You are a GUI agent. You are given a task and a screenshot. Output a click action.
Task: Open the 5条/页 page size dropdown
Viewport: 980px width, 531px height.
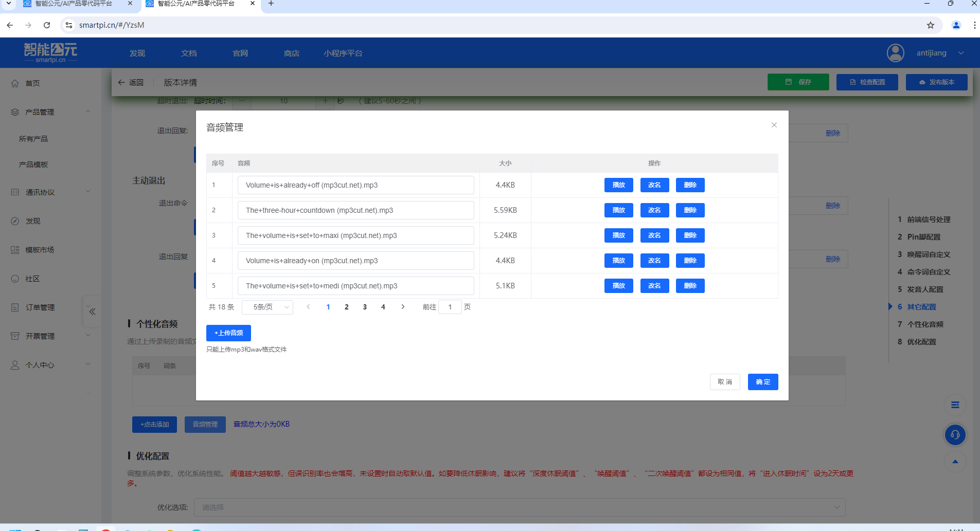pos(268,307)
